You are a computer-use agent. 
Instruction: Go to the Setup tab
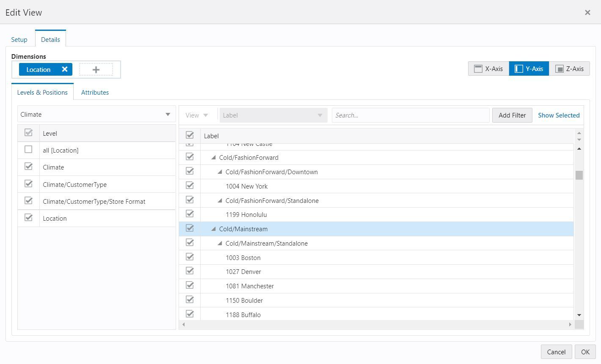coord(19,39)
